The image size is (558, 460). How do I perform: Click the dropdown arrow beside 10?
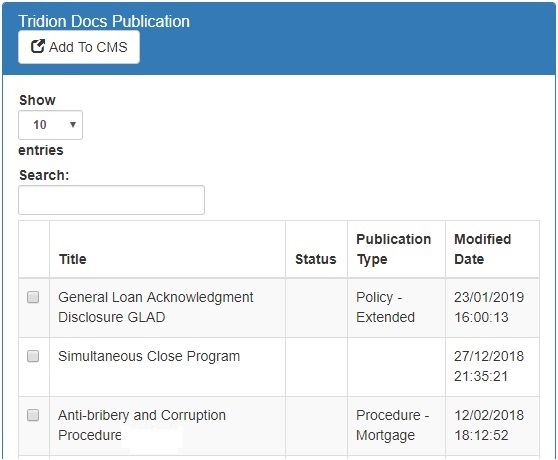pos(73,125)
